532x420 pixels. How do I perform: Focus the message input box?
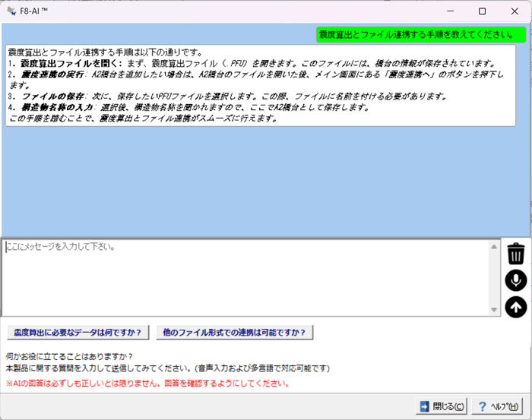tap(251, 277)
